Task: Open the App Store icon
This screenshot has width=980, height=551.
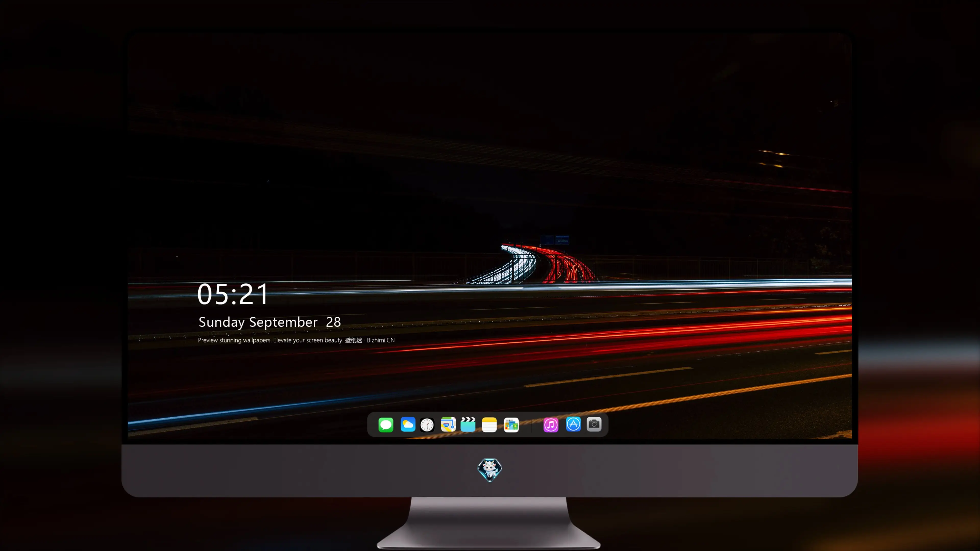Action: click(x=573, y=424)
